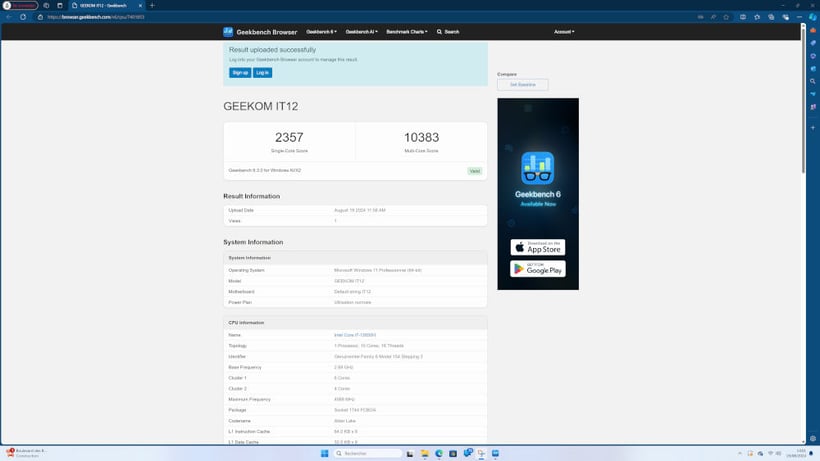Click the Geekbench 6 ad glasses logo
The image size is (820, 461).
click(x=538, y=168)
